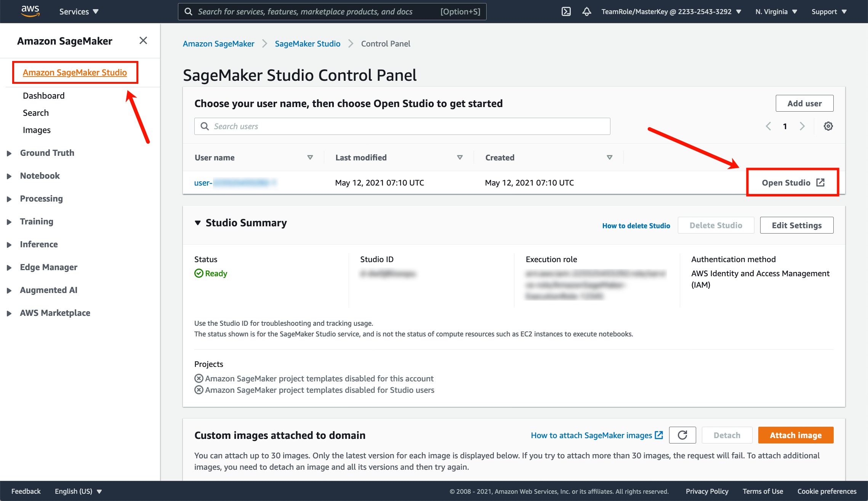Select Dashboard in sidebar
Screen dimensions: 868x501
click(x=43, y=96)
